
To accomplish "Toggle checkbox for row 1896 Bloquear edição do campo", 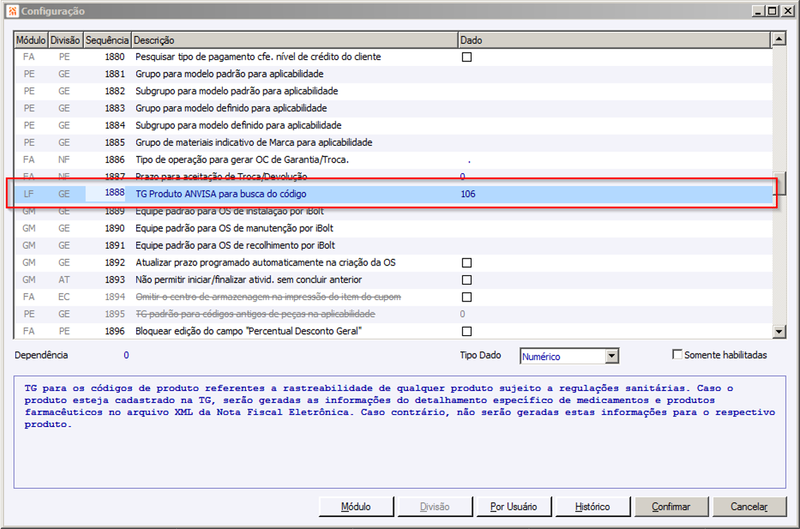I will click(x=466, y=332).
